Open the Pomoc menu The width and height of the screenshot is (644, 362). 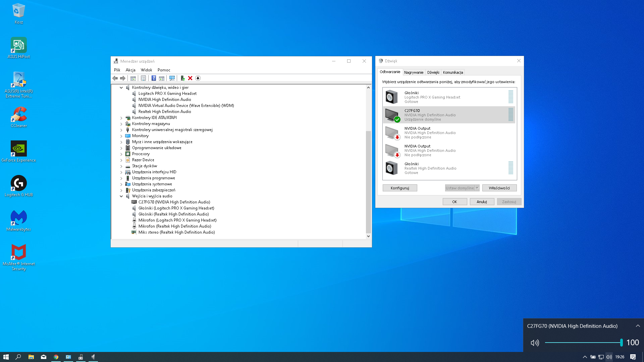164,70
